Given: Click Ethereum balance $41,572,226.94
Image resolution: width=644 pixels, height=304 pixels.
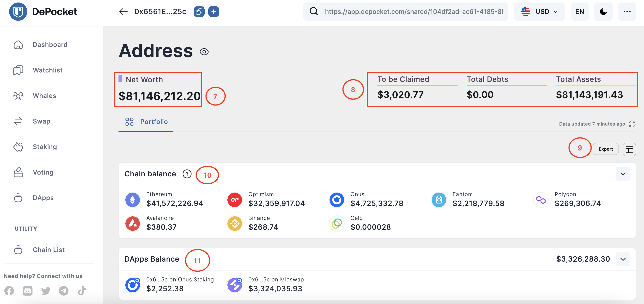Looking at the screenshot, I should (175, 204).
